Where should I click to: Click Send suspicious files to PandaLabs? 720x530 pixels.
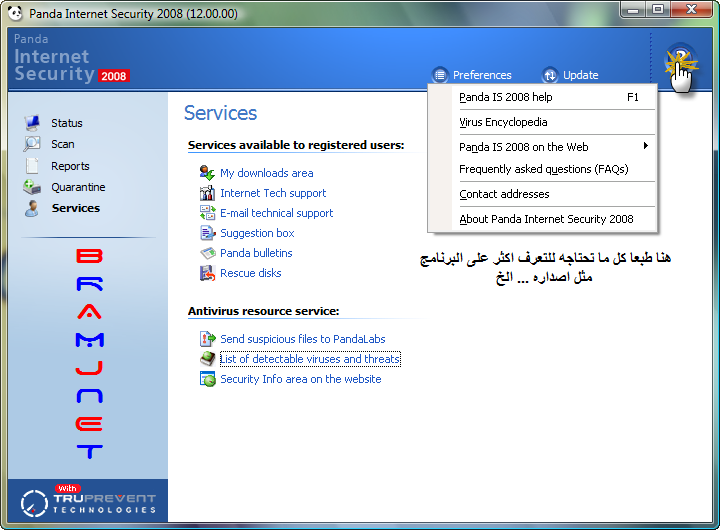(x=303, y=339)
